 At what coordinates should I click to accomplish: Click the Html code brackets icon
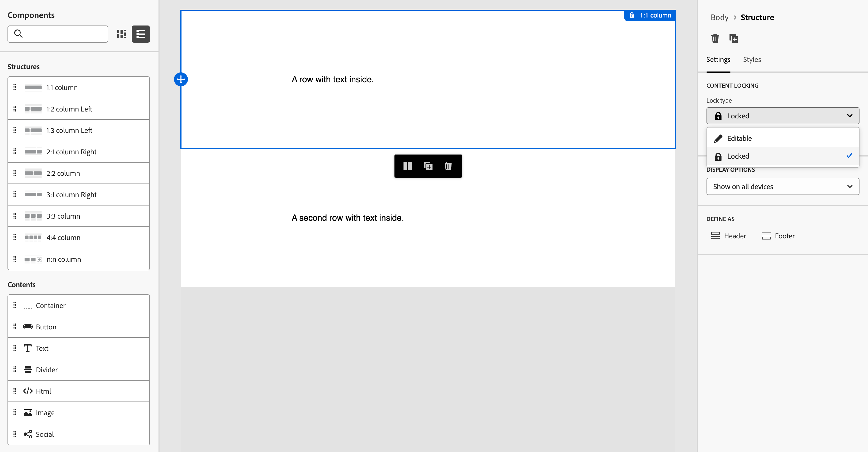pyautogui.click(x=28, y=391)
